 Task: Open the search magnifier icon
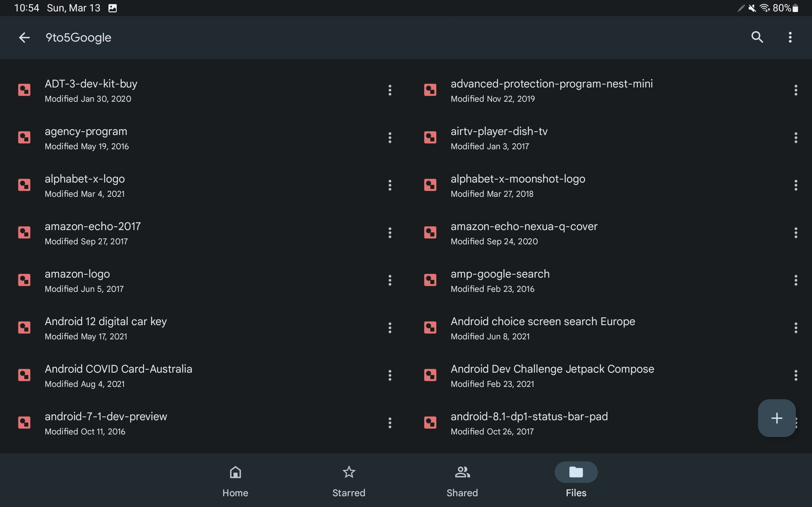(x=757, y=37)
